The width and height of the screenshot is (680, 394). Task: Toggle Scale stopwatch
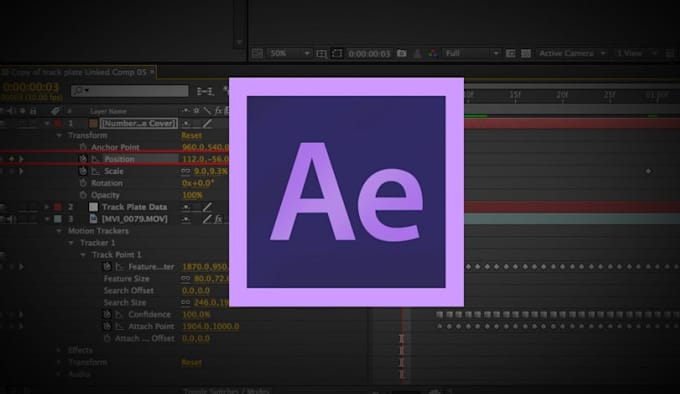(x=83, y=171)
